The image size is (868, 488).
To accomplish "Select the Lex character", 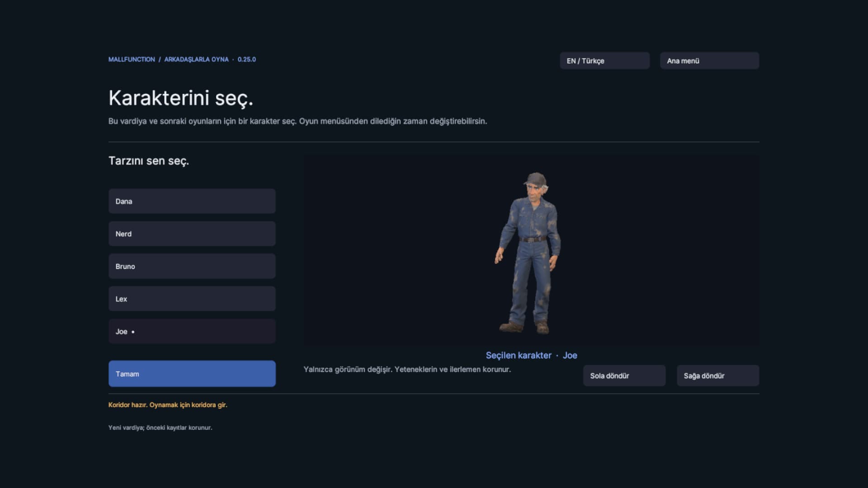I will (192, 299).
